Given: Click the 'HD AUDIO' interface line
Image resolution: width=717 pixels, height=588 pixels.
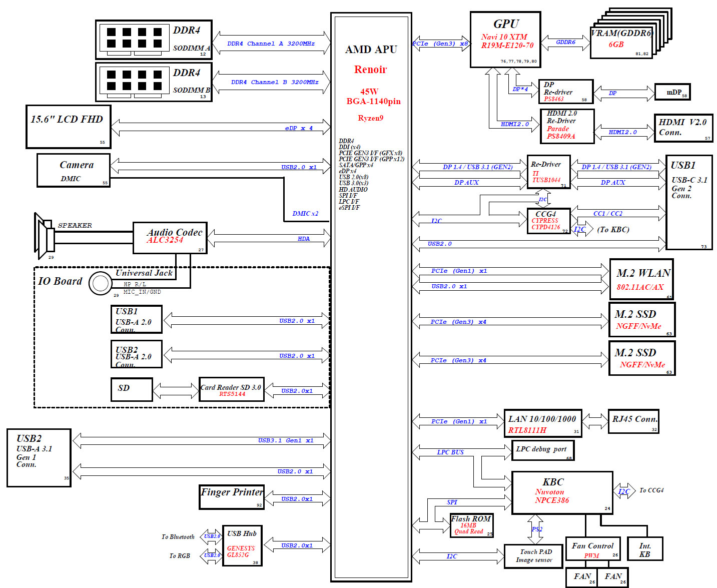Looking at the screenshot, I should pyautogui.click(x=353, y=189).
